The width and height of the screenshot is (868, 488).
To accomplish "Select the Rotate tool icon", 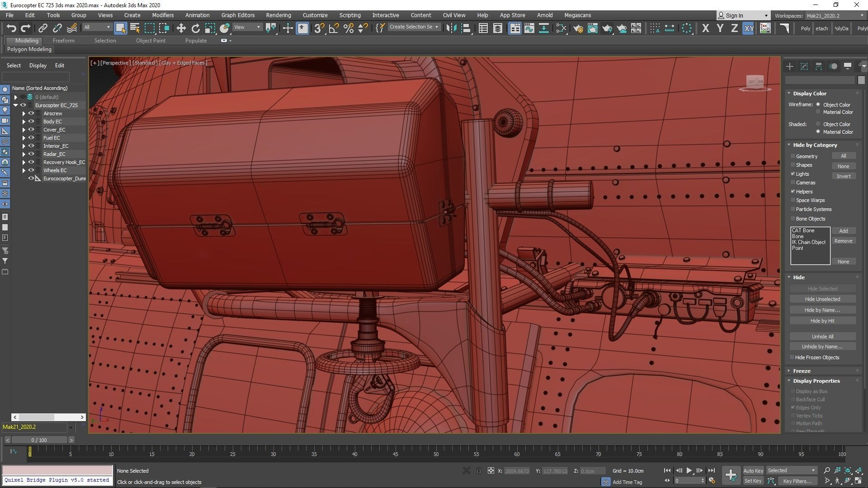I will [195, 28].
